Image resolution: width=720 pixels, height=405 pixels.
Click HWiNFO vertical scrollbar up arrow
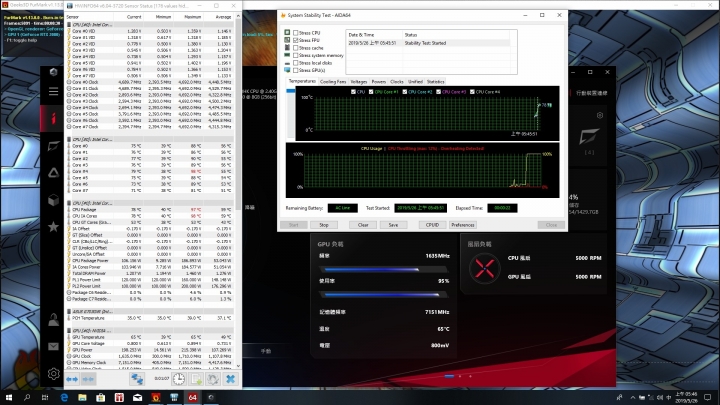click(x=238, y=17)
